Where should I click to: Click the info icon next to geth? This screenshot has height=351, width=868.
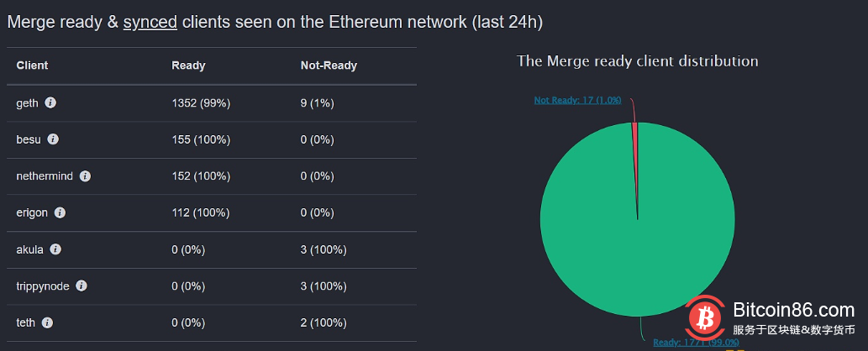(x=50, y=102)
